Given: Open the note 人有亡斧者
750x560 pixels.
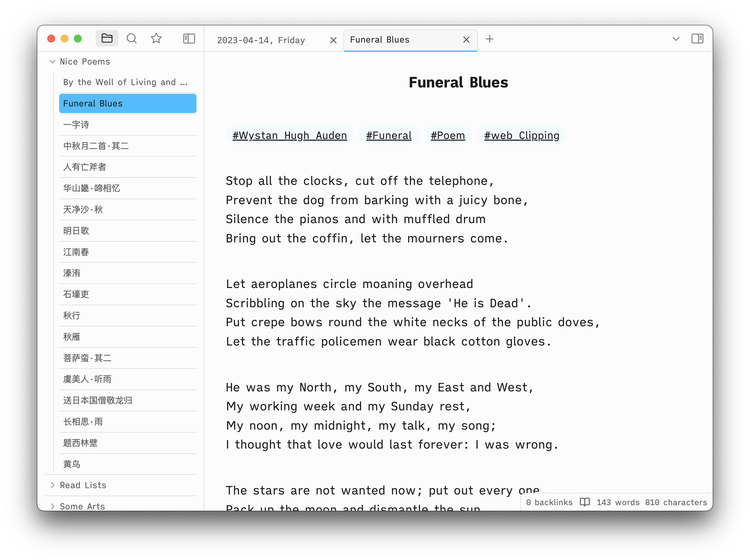Looking at the screenshot, I should [127, 167].
